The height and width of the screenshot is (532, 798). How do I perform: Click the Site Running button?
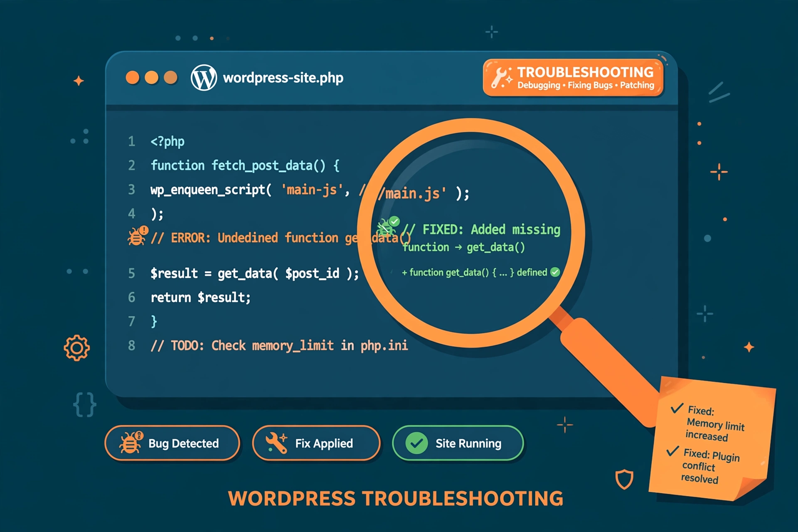click(x=458, y=443)
